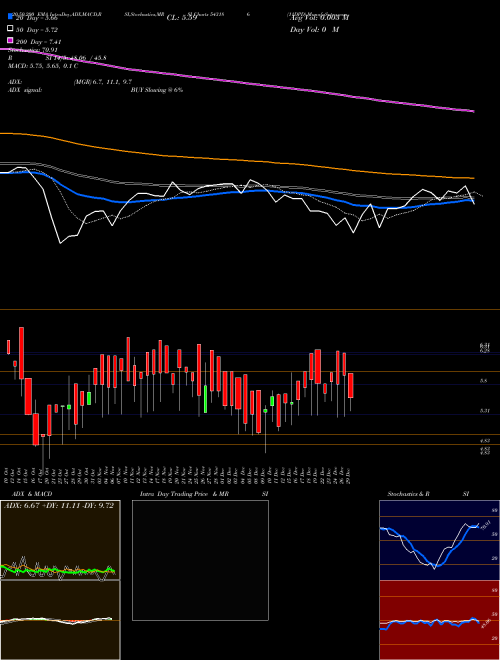Open the ADX indicator chart panel
Image resolution: width=500 pixels, height=660 pixels.
pyautogui.click(x=60, y=540)
